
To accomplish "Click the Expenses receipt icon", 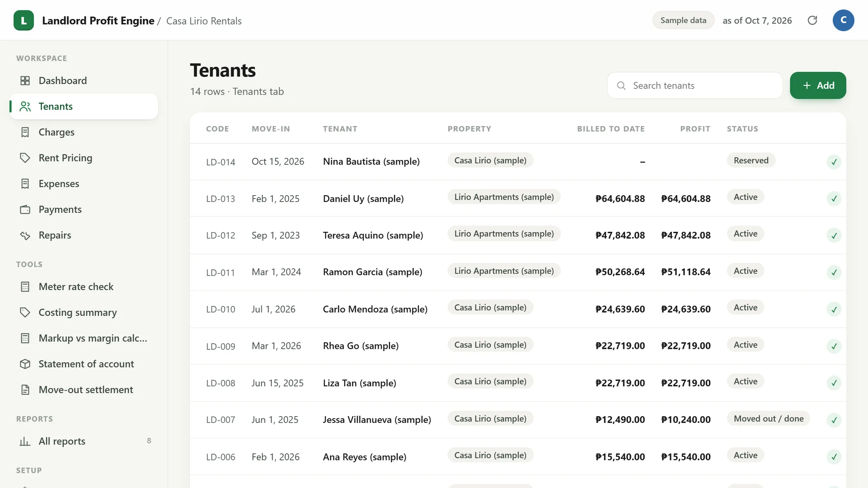I will point(25,183).
